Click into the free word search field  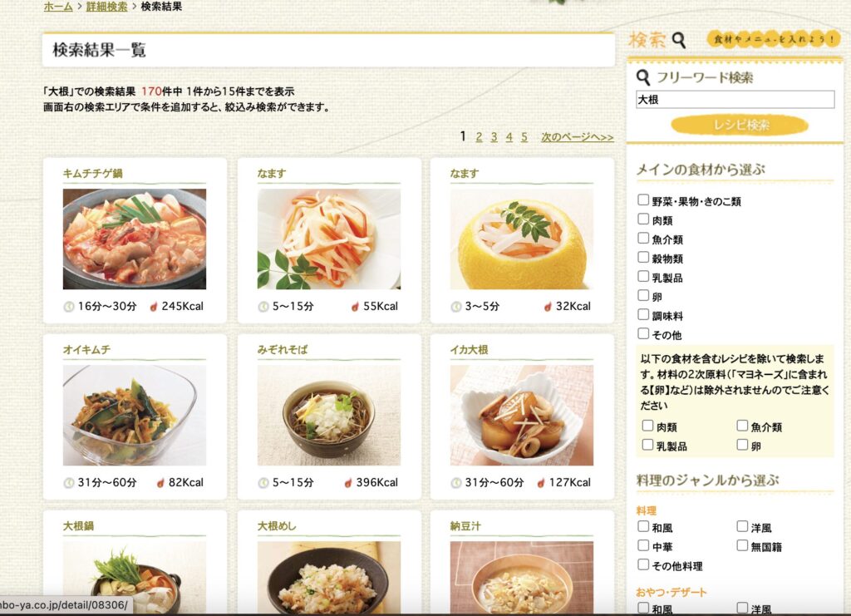tap(735, 99)
